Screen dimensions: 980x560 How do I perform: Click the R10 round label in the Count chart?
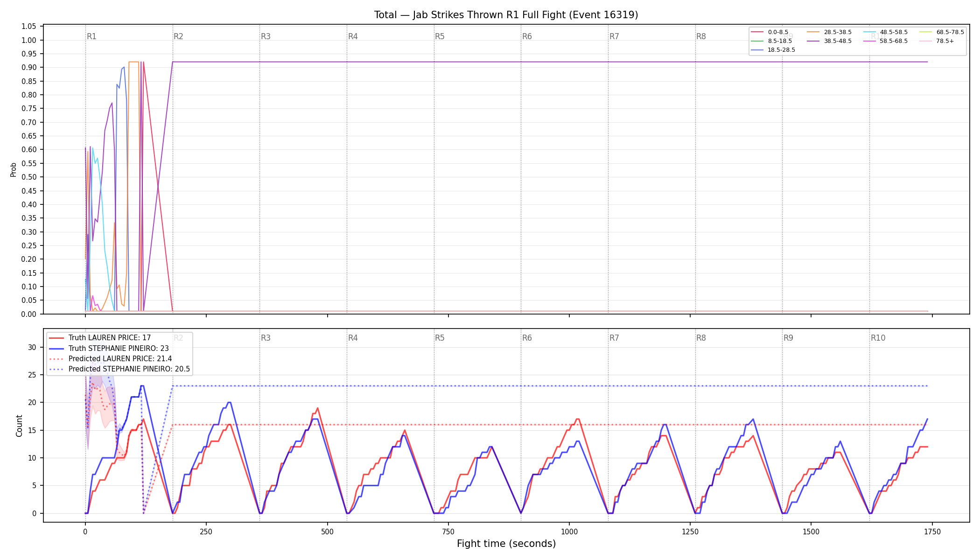[x=878, y=338]
